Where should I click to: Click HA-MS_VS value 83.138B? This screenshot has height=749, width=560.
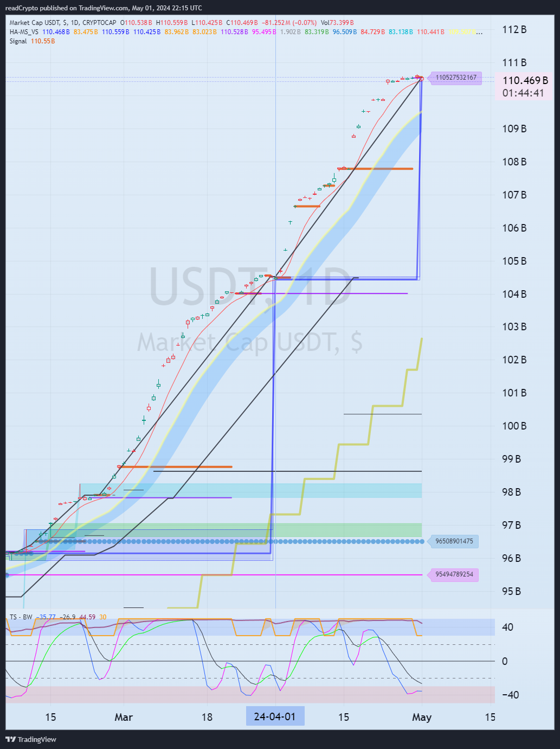pyautogui.click(x=401, y=32)
